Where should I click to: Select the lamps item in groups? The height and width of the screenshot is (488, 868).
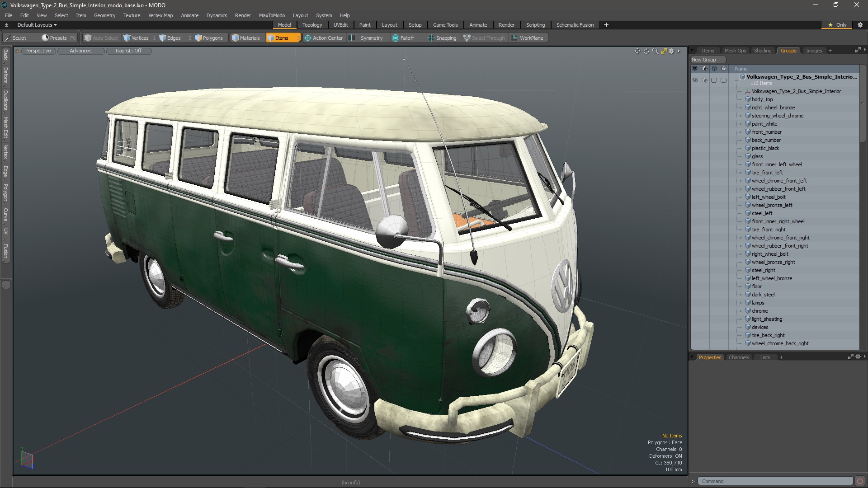tap(758, 303)
